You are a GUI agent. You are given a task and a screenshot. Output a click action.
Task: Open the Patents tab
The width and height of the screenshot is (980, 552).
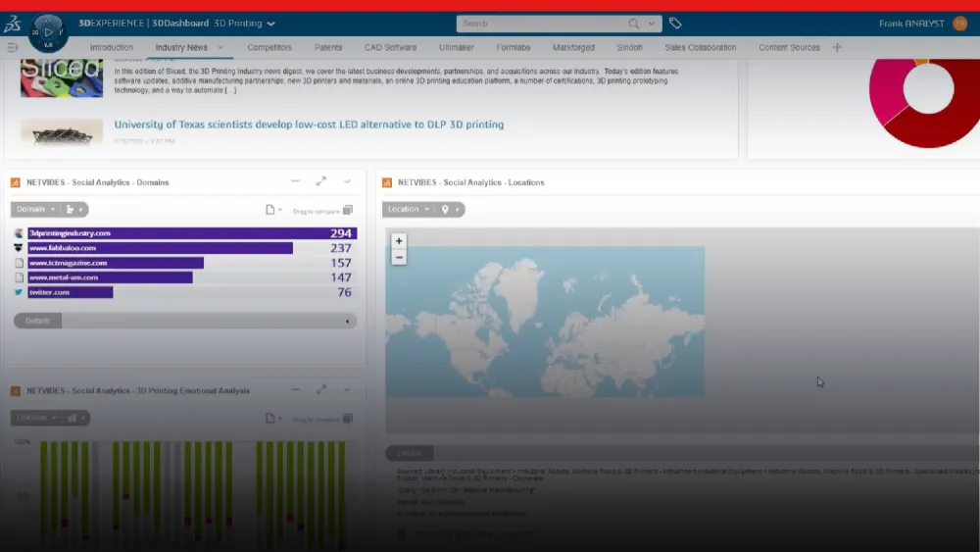(328, 47)
